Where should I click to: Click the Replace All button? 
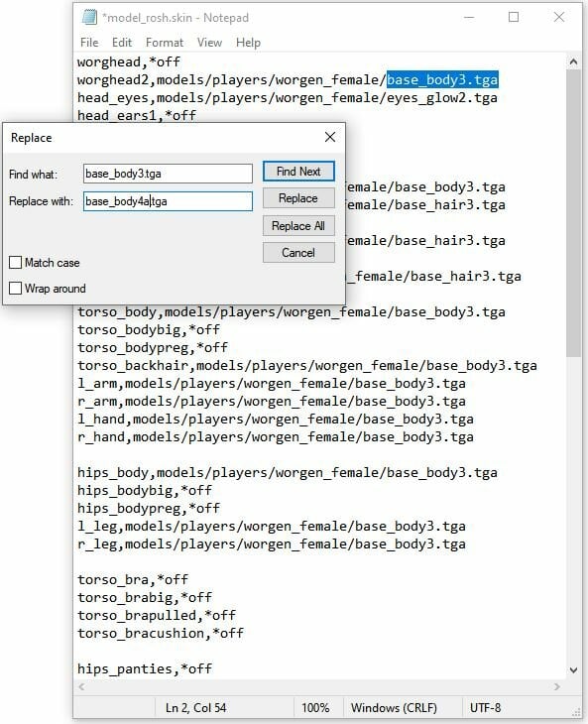point(298,226)
